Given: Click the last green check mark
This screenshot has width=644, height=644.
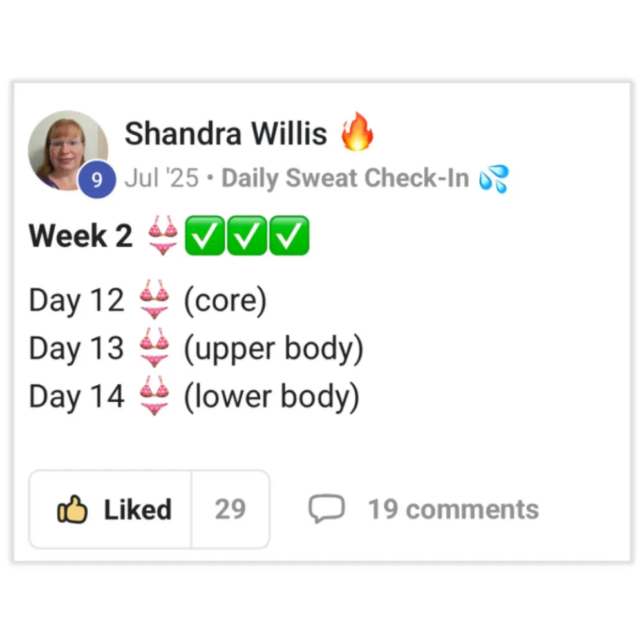Looking at the screenshot, I should [x=289, y=236].
